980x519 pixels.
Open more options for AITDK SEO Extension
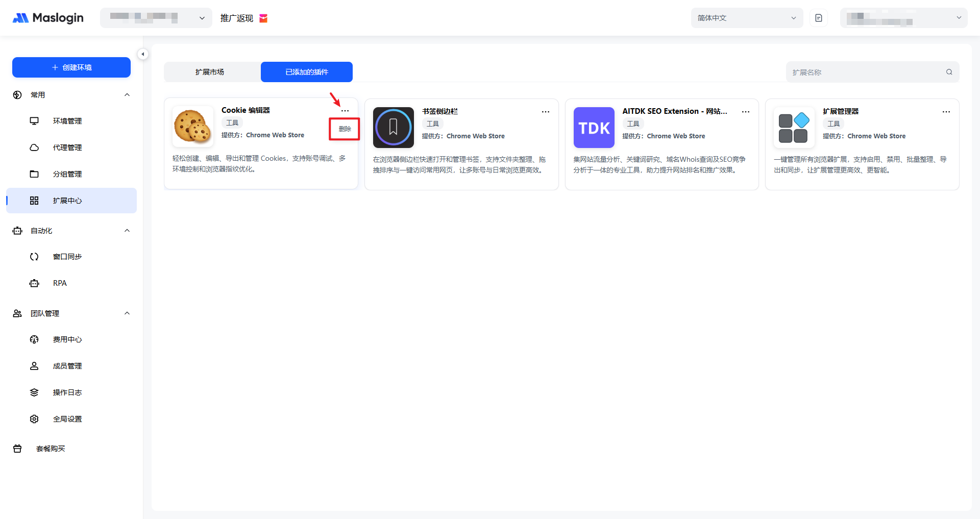click(x=745, y=112)
